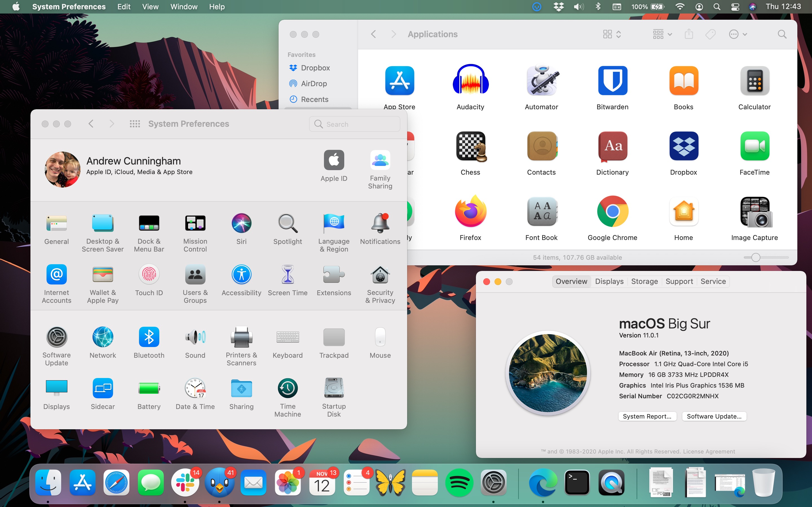Click the Storage tab in About This Mac
The height and width of the screenshot is (507, 812).
tap(644, 281)
